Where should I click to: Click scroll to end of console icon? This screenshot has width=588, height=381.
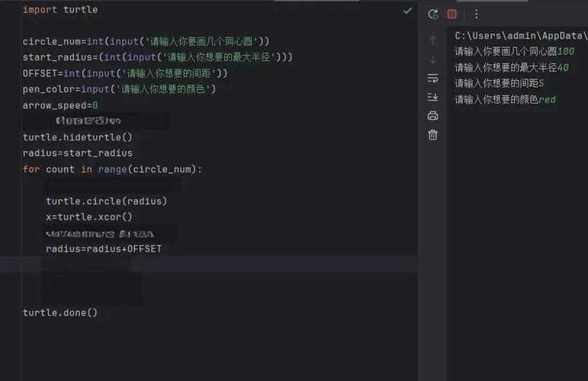pos(432,97)
